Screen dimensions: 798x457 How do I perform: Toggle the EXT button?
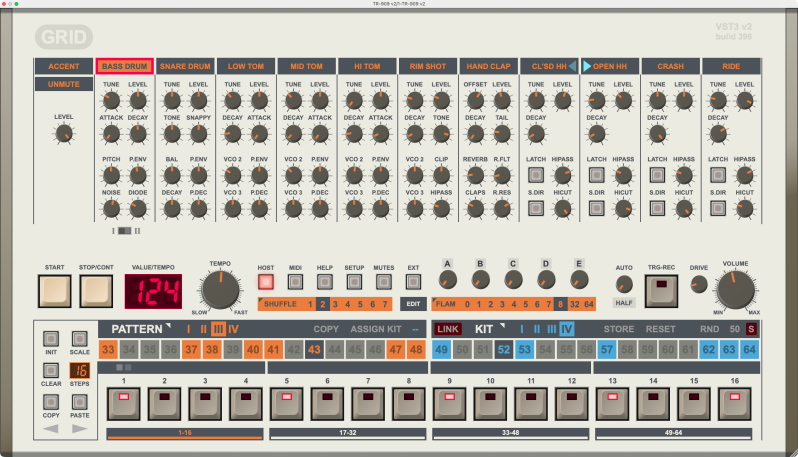coord(413,281)
